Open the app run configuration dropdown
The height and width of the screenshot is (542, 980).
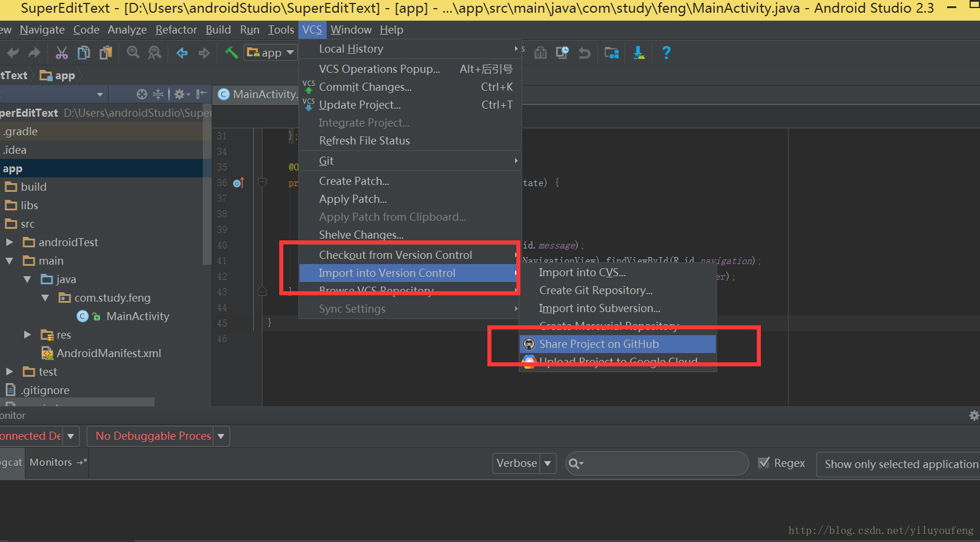point(270,53)
